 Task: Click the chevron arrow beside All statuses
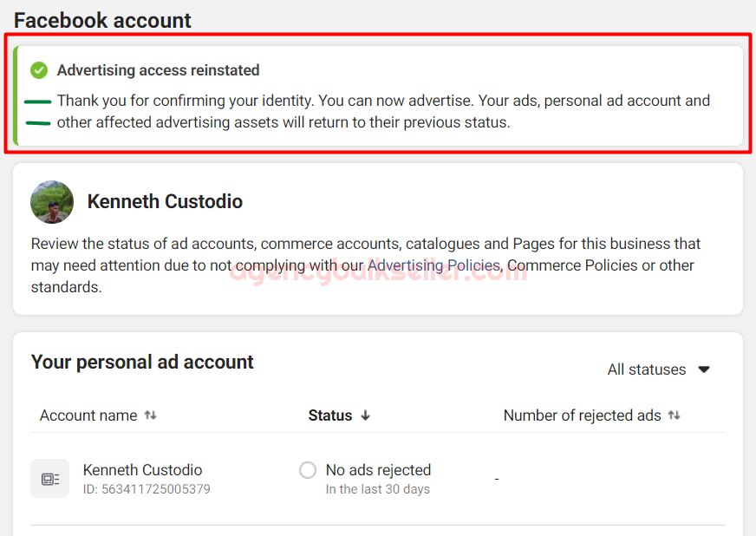[x=704, y=369]
